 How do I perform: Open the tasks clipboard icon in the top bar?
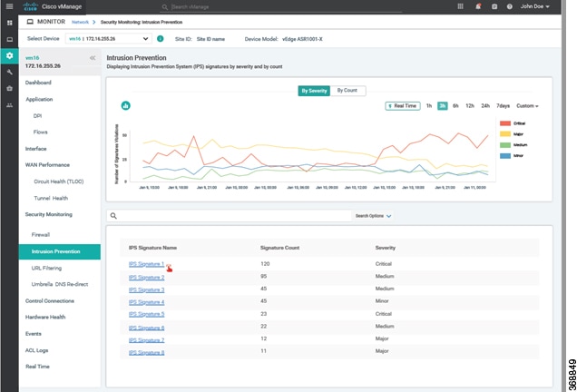click(494, 6)
